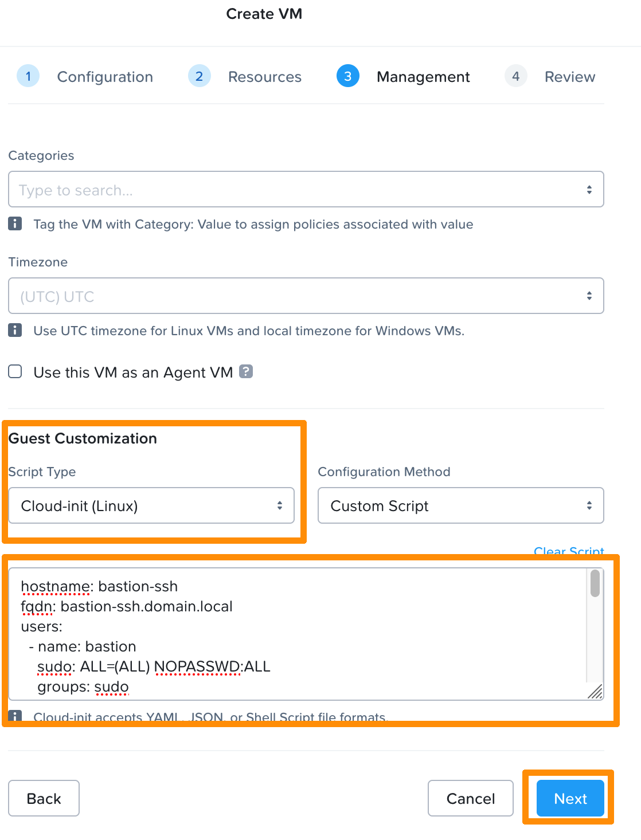Click the step 1 numbered circle
Image resolution: width=641 pixels, height=840 pixels.
click(x=28, y=76)
